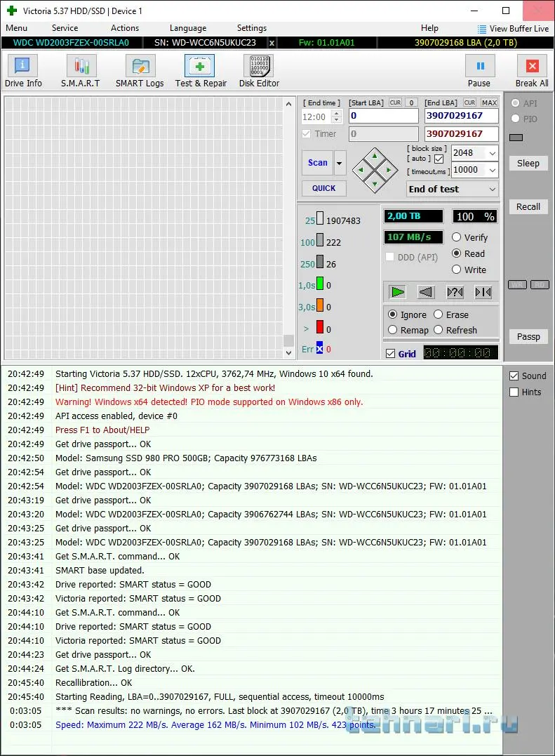Viewport: 555px width, 756px height.
Task: Select the Verify radio button
Action: click(x=456, y=237)
